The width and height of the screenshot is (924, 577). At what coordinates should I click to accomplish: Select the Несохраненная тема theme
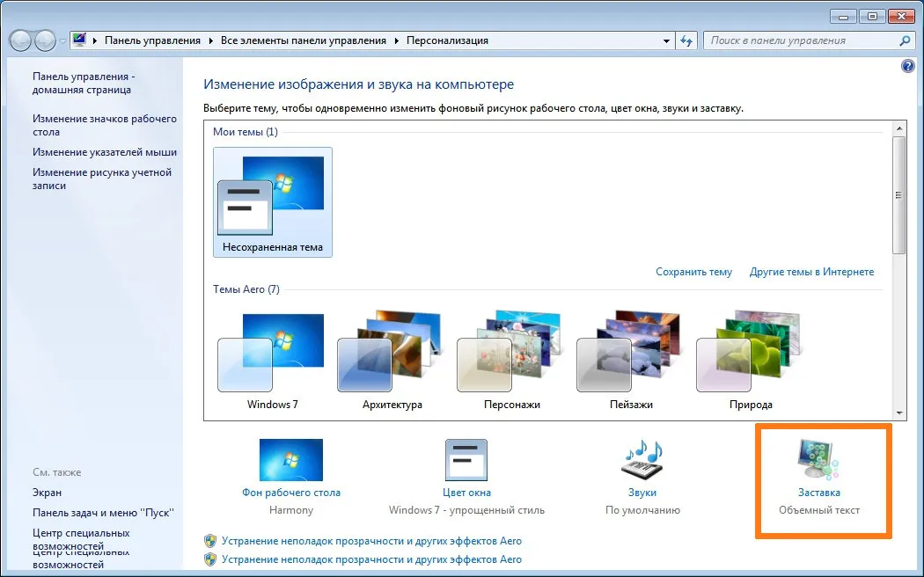[272, 202]
